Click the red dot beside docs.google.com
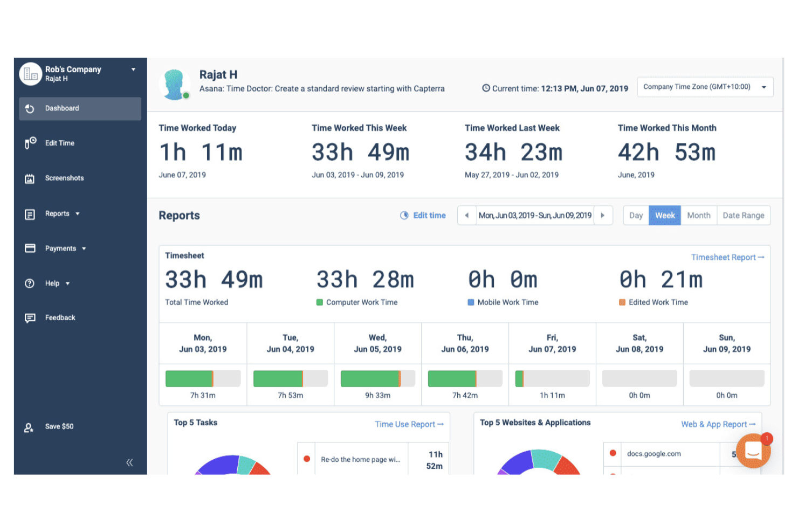The image size is (798, 532). [613, 453]
